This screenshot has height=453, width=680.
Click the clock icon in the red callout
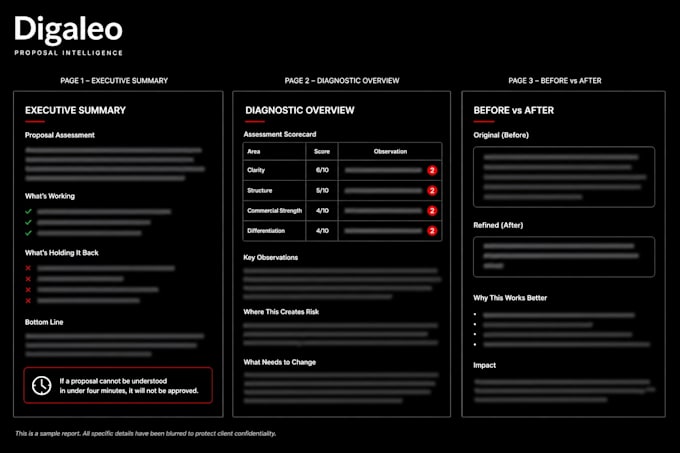42,385
